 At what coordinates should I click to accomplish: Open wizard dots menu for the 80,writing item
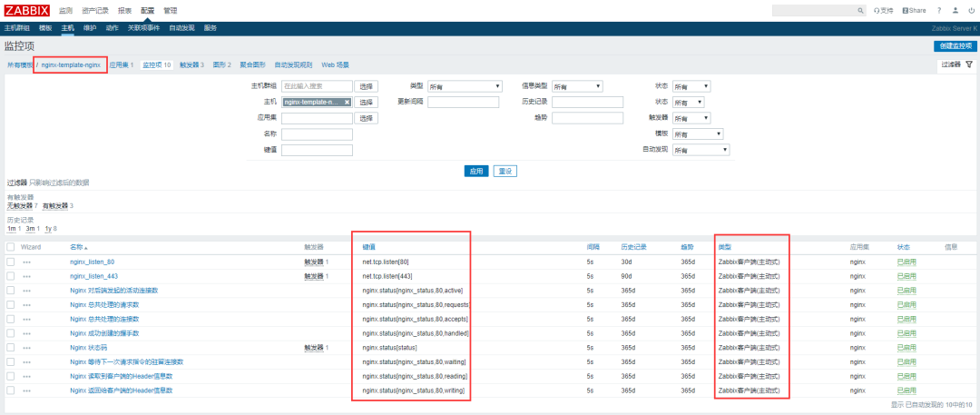pos(27,391)
